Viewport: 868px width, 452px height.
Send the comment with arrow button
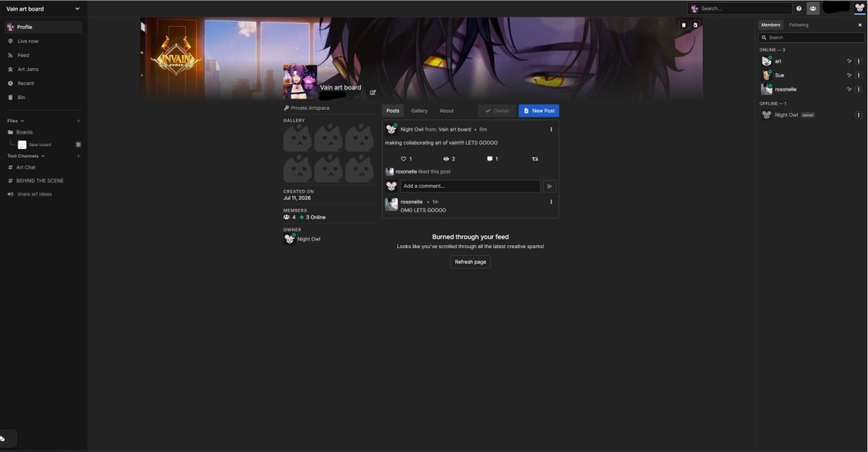tap(550, 186)
